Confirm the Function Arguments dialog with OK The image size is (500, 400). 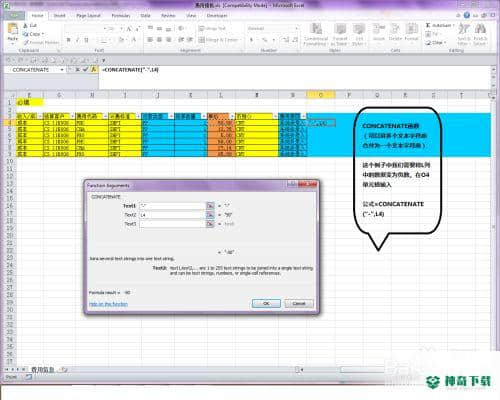(x=266, y=303)
